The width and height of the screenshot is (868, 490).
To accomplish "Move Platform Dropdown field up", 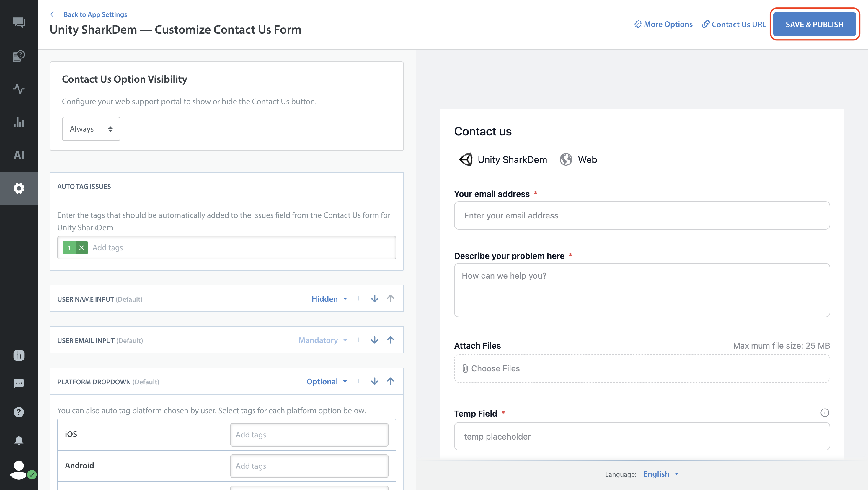I will [390, 381].
